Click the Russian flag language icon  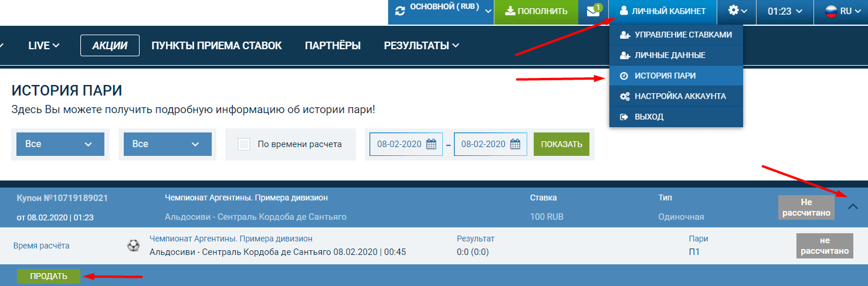click(x=831, y=11)
